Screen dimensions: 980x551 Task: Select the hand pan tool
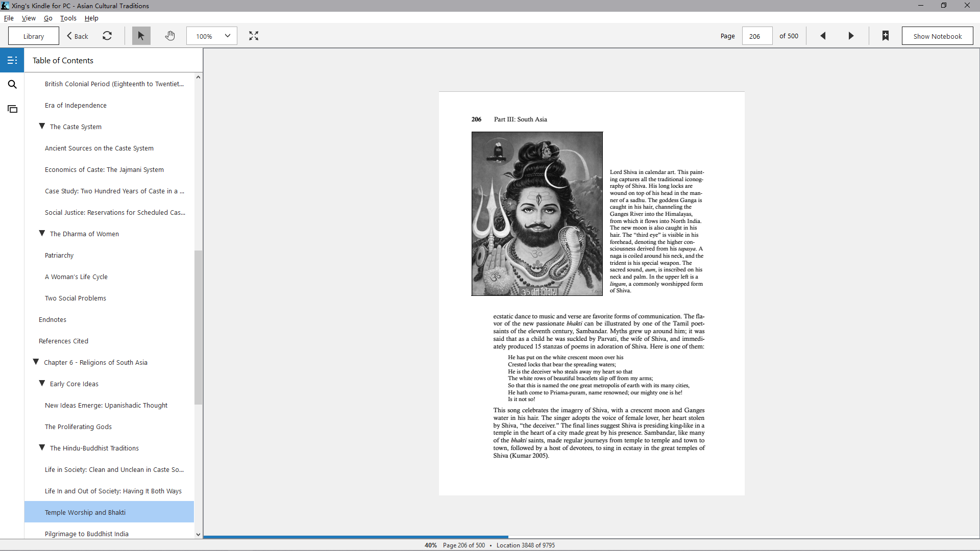(x=170, y=36)
